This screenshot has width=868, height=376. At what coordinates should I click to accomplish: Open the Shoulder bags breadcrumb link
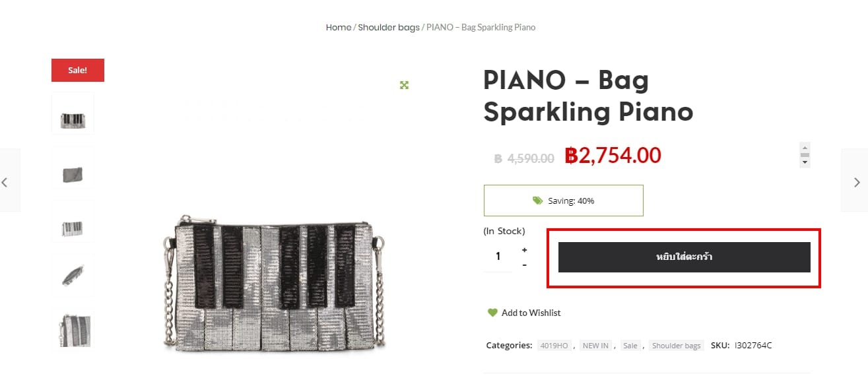tap(389, 28)
